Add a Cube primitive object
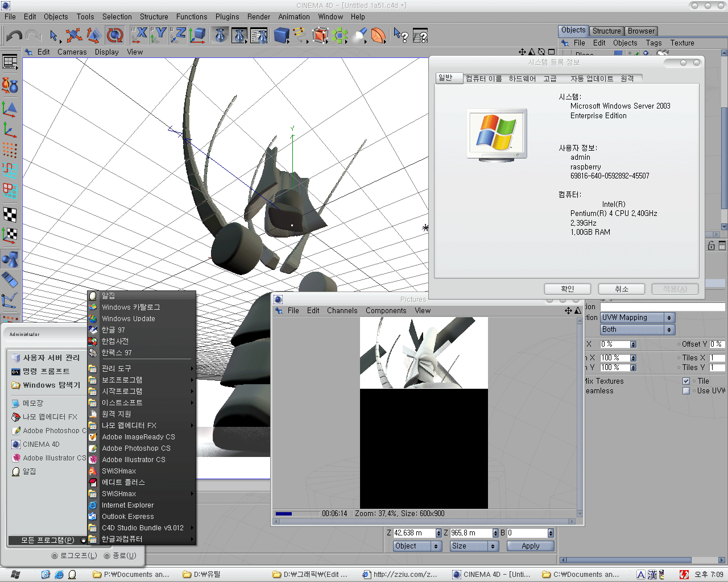This screenshot has width=728, height=582. [281, 36]
